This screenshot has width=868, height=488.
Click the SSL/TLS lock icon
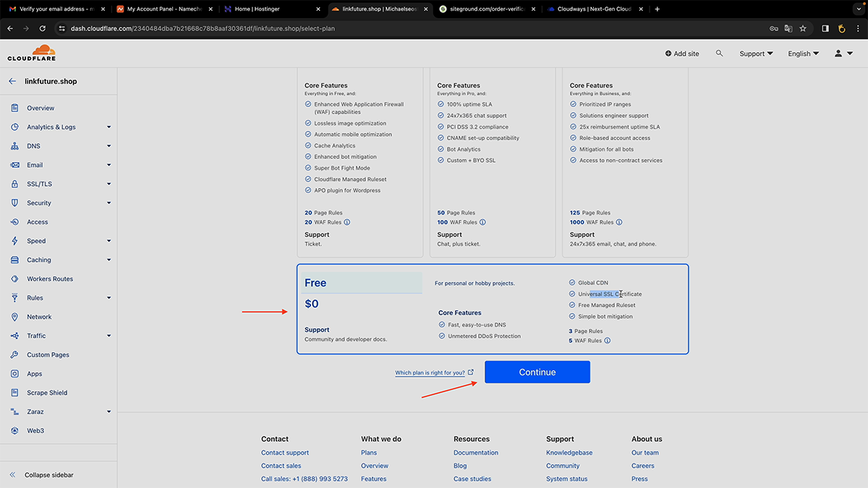(x=14, y=184)
